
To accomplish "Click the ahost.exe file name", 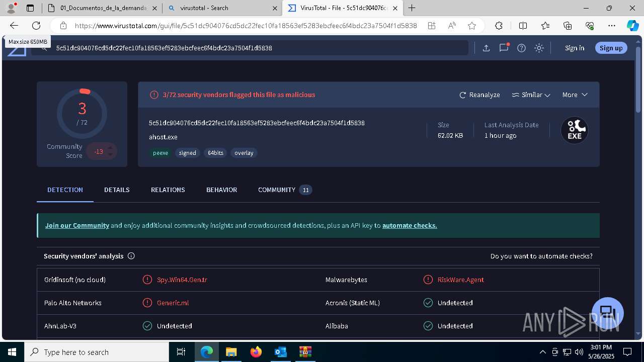I will tap(163, 137).
